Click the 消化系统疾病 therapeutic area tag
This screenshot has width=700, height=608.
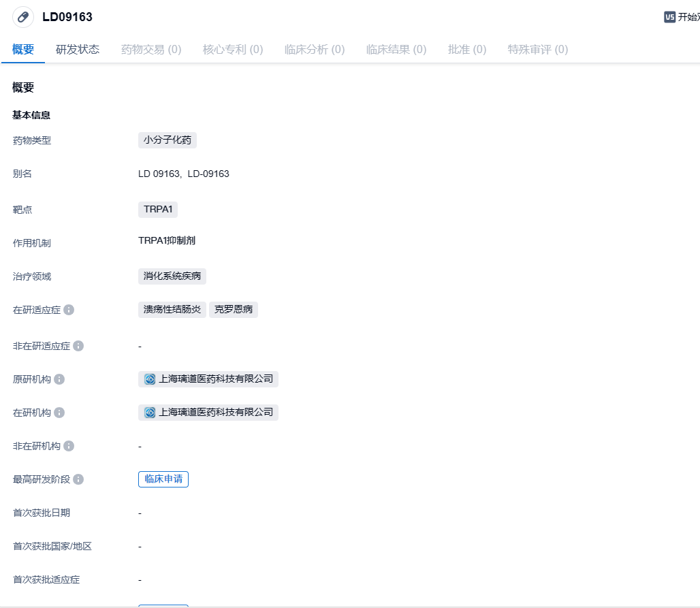point(172,276)
